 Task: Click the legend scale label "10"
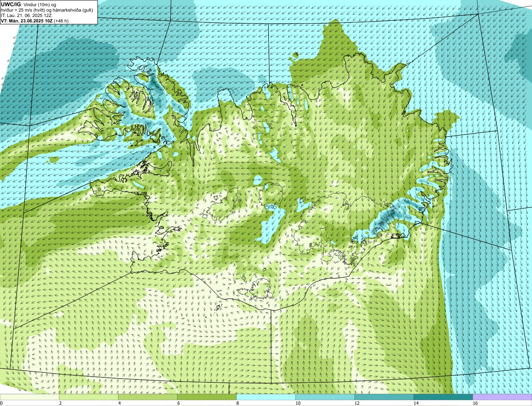pos(298,403)
